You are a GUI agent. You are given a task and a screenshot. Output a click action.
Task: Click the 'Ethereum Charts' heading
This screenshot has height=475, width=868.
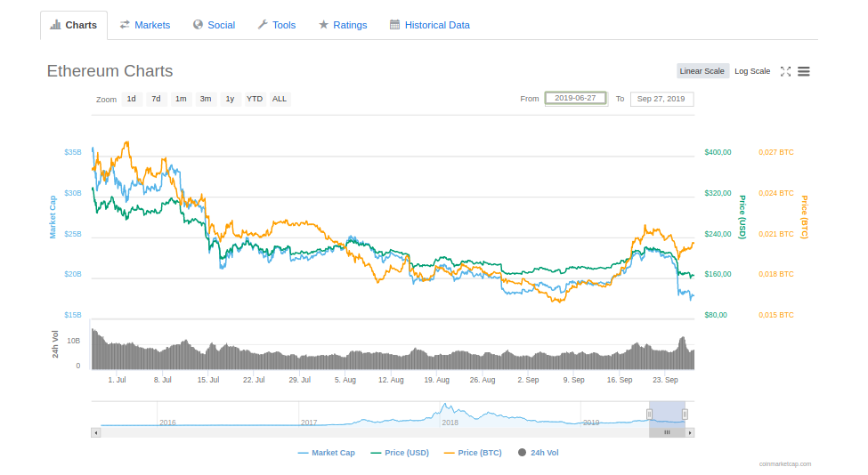pos(110,71)
